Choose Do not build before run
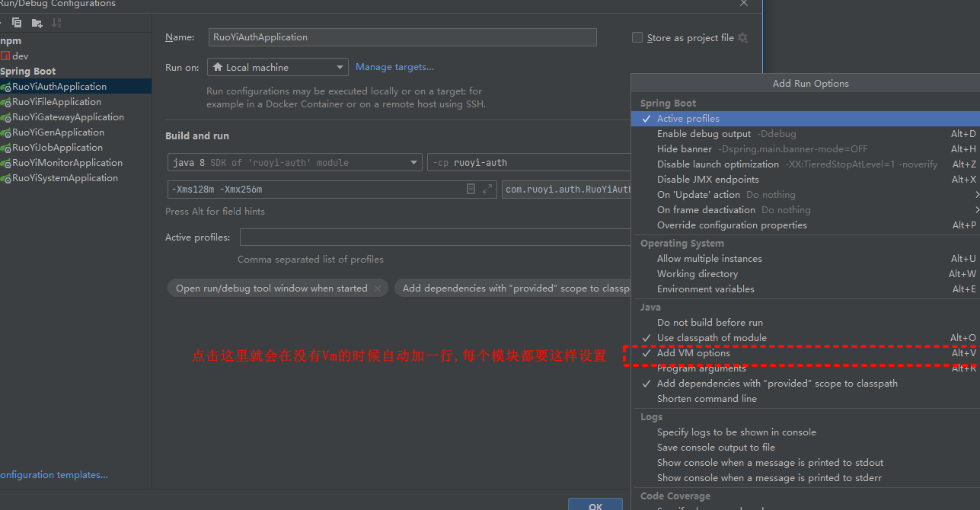980x510 pixels. coord(806,323)
